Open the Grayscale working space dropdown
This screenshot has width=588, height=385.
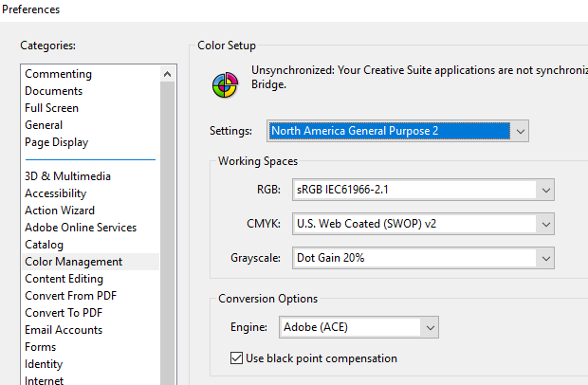coord(423,258)
